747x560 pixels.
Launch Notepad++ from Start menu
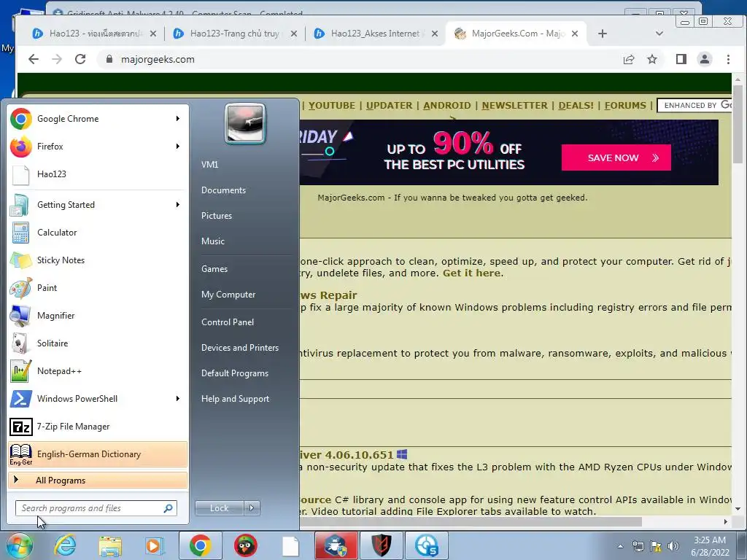(x=97, y=371)
